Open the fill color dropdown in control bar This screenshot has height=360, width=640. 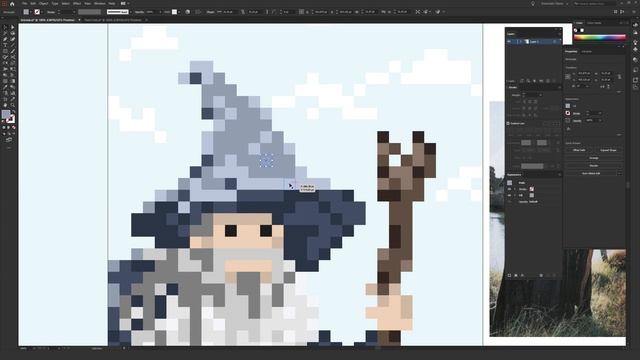click(31, 12)
